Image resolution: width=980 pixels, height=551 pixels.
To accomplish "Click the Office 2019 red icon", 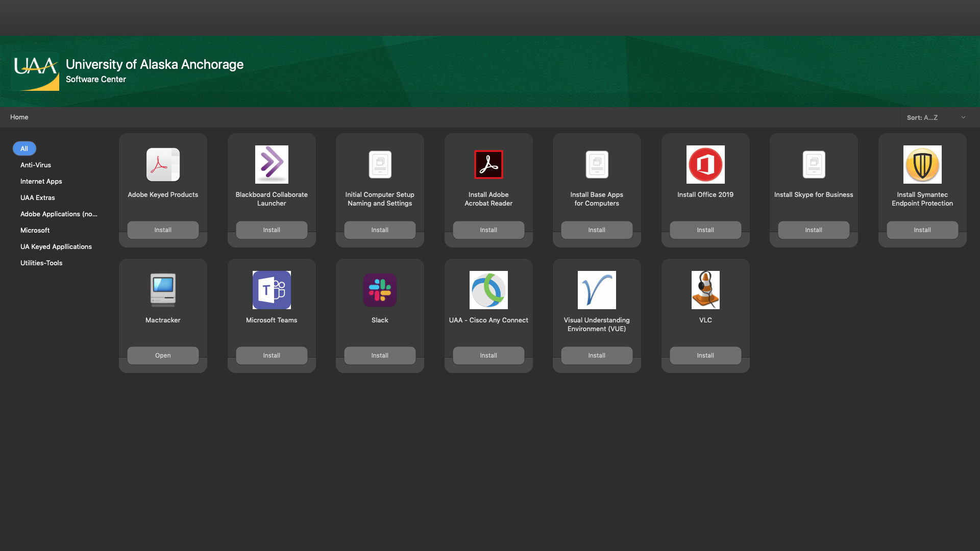I will [705, 164].
